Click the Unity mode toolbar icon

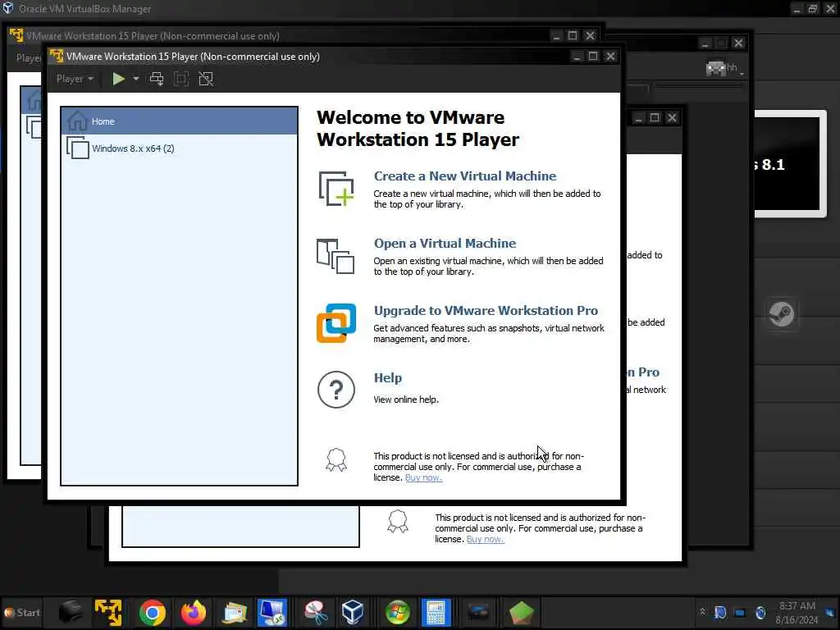pos(206,79)
